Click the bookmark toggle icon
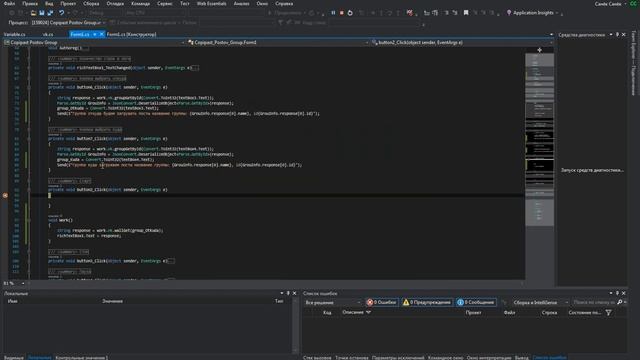Viewport: 640px width, 360px height. coord(466,13)
